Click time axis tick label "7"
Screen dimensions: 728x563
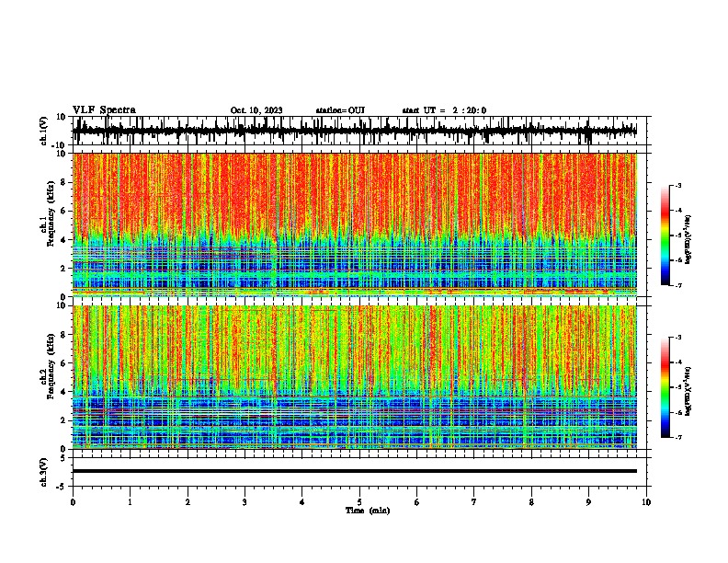click(474, 502)
